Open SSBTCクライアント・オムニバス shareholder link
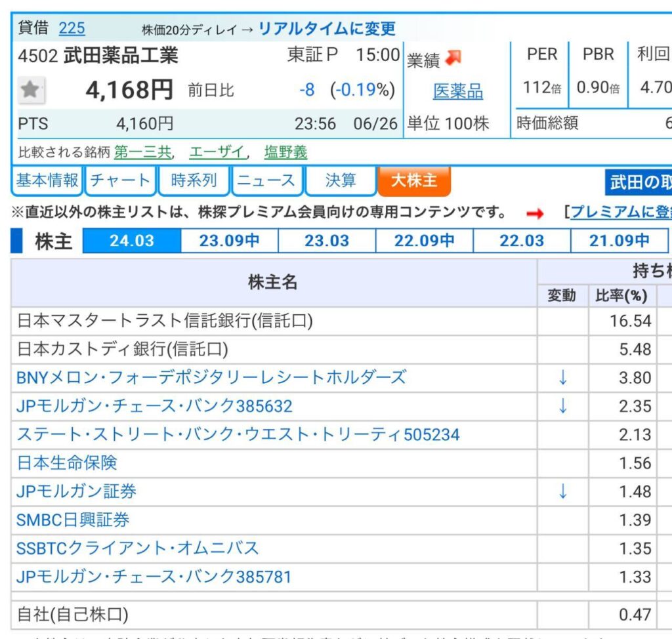This screenshot has height=639, width=672. (138, 548)
